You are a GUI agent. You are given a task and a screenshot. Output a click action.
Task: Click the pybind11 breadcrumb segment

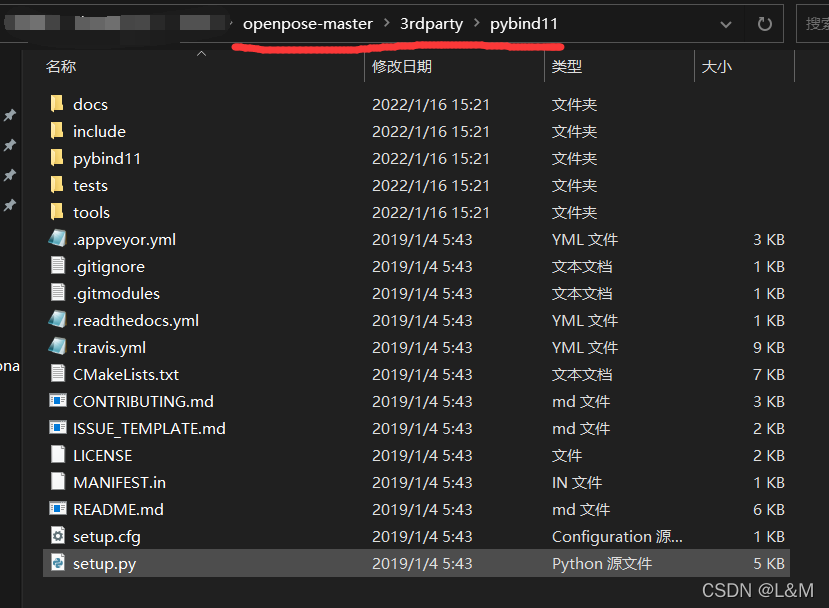click(524, 22)
